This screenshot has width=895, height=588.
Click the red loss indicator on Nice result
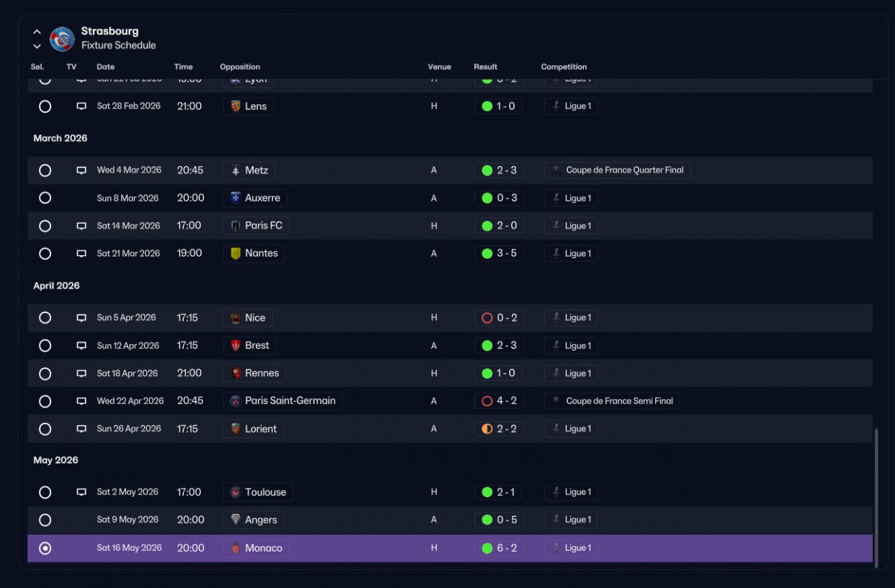[x=487, y=318]
